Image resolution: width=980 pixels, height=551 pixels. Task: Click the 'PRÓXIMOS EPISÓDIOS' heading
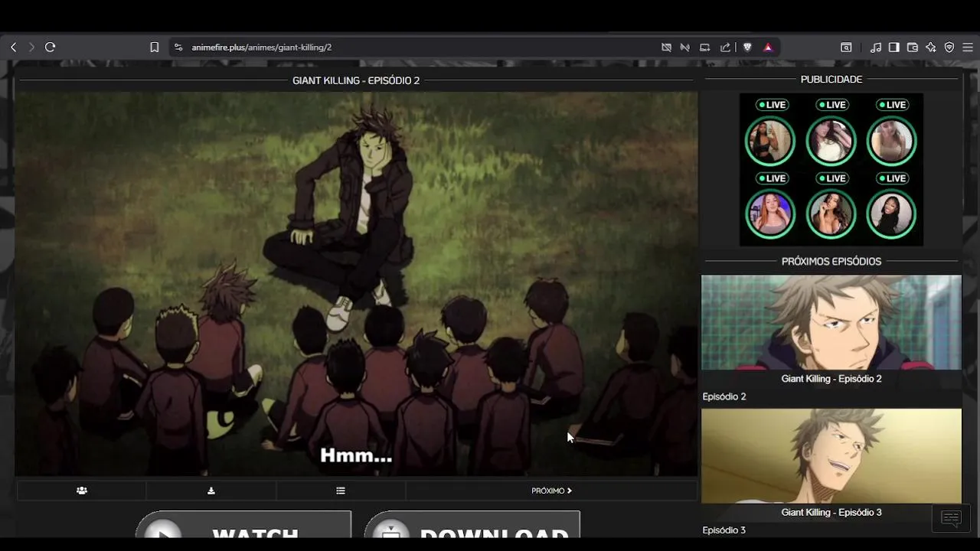[x=831, y=262]
